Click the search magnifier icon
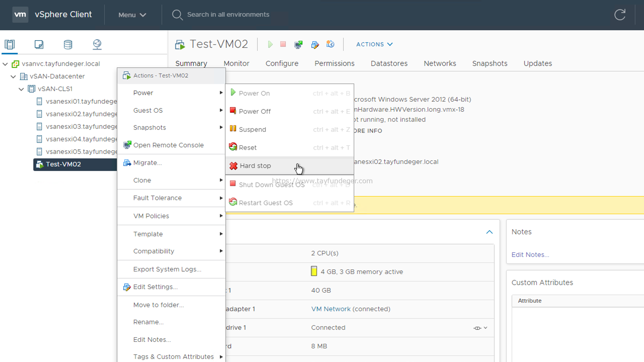Screen dimensions: 644x362 [177, 15]
